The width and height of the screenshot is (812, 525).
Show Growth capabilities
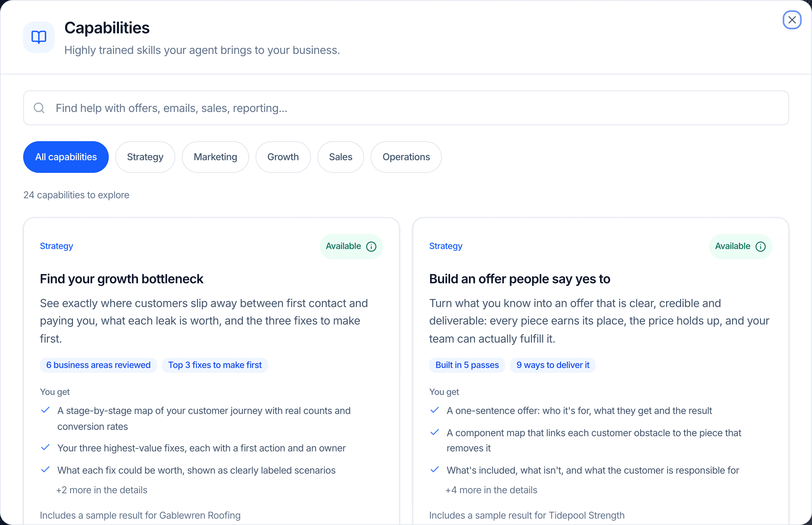pyautogui.click(x=283, y=157)
